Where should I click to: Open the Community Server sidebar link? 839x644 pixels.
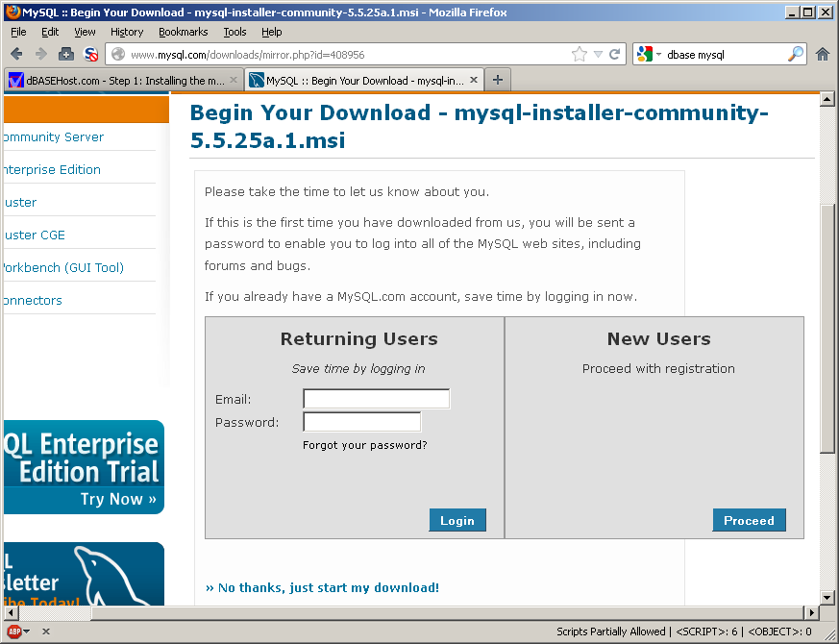point(53,137)
